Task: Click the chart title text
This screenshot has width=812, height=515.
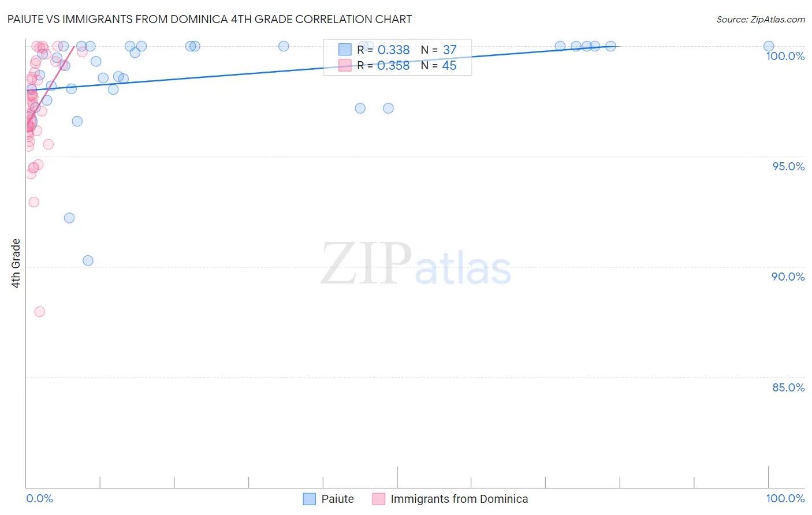Action: coord(210,19)
